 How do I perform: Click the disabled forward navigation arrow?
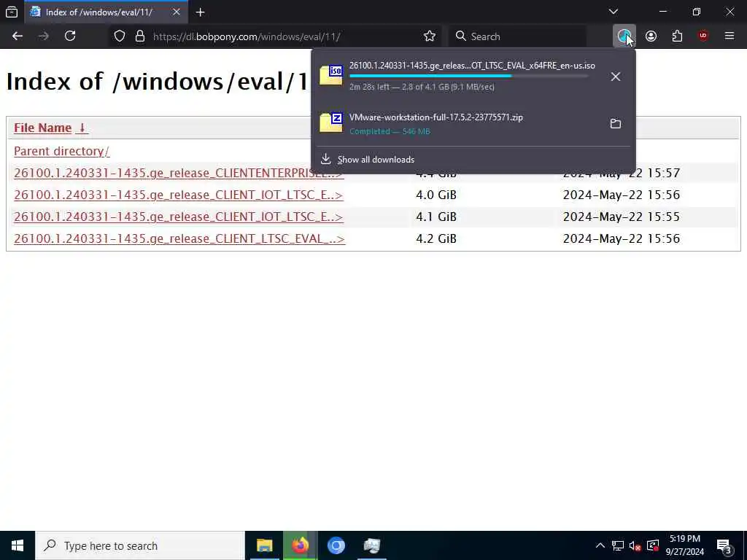tap(44, 36)
